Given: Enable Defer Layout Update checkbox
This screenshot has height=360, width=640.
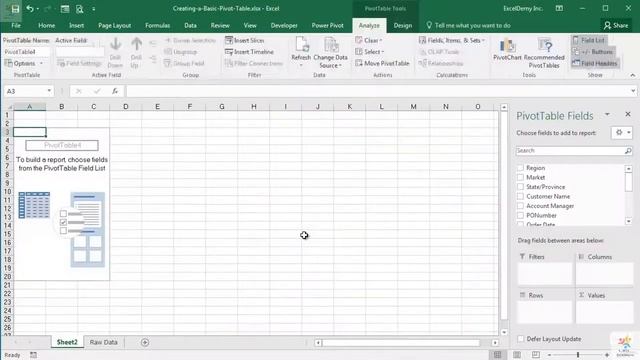Looking at the screenshot, I should (520, 339).
